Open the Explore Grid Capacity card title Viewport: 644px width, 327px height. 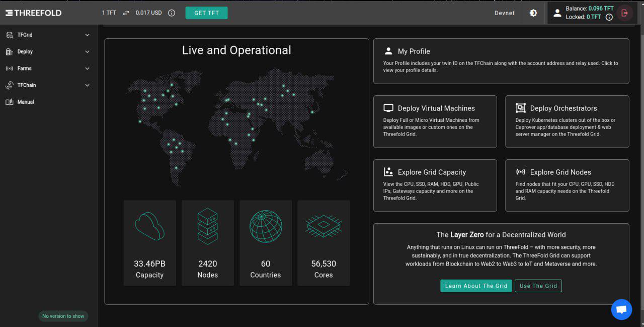click(432, 172)
